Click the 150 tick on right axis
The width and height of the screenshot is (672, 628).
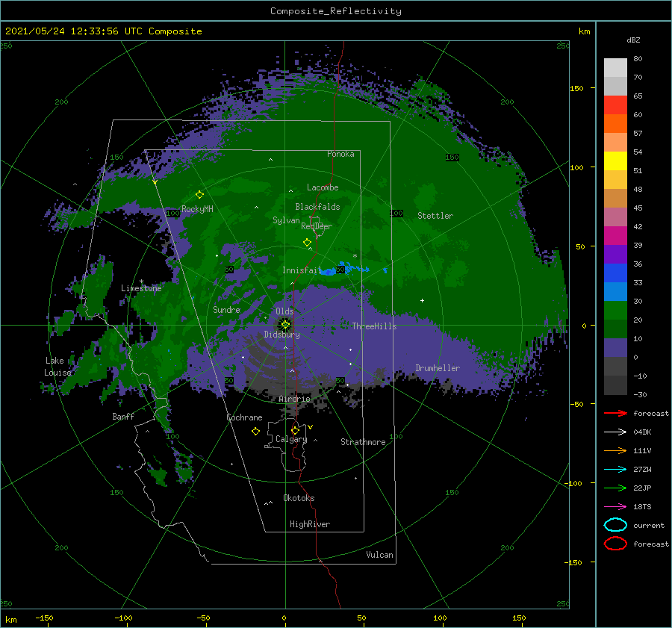coord(576,88)
